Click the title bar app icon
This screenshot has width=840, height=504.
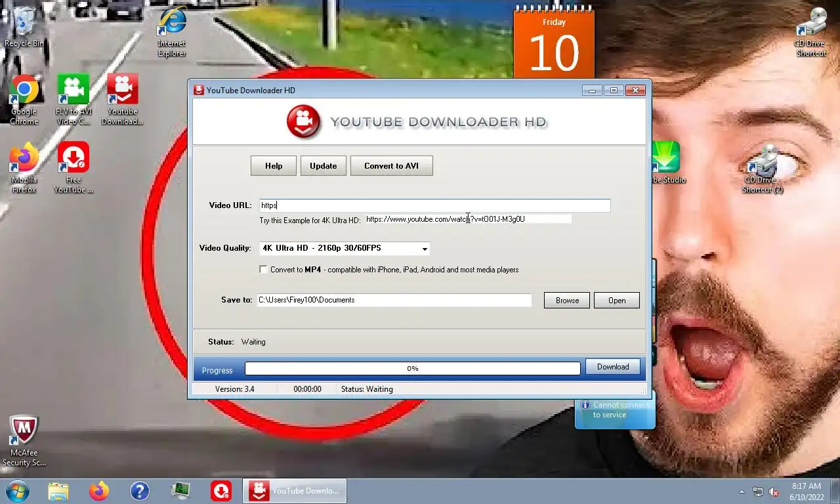pos(199,90)
